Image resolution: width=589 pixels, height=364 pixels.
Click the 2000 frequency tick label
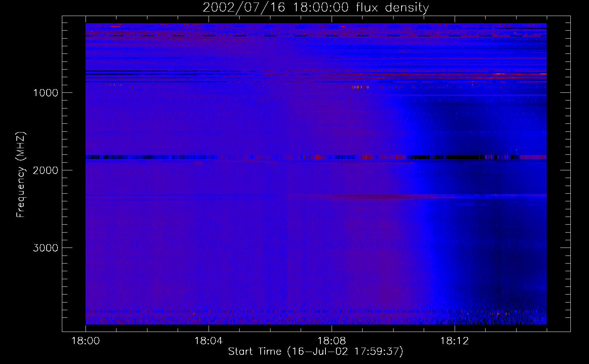[x=46, y=170]
